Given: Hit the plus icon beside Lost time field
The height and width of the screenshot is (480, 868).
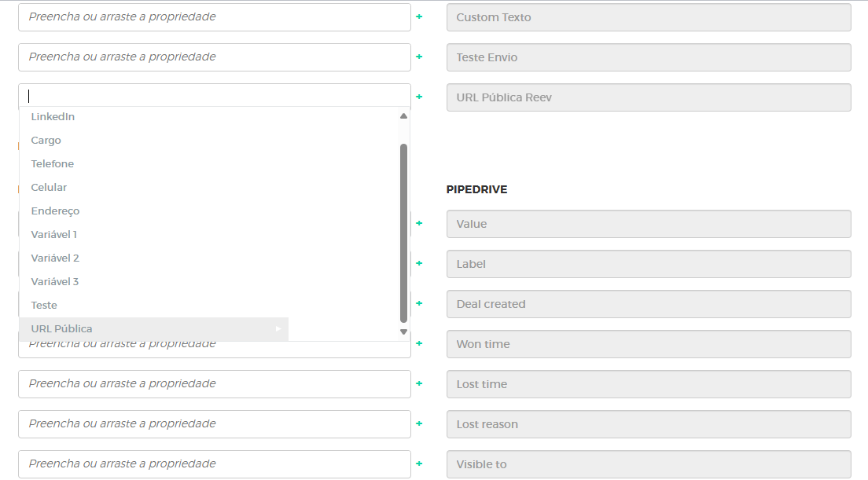Looking at the screenshot, I should pyautogui.click(x=419, y=383).
